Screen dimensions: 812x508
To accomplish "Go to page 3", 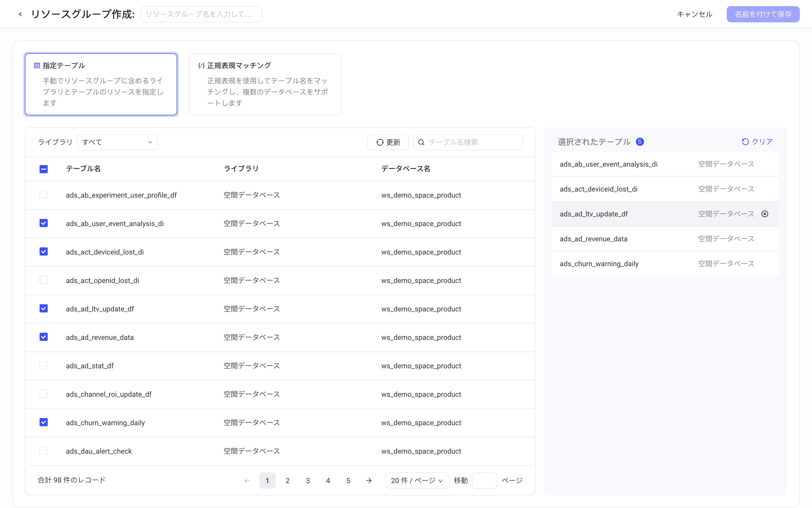I will tap(308, 481).
